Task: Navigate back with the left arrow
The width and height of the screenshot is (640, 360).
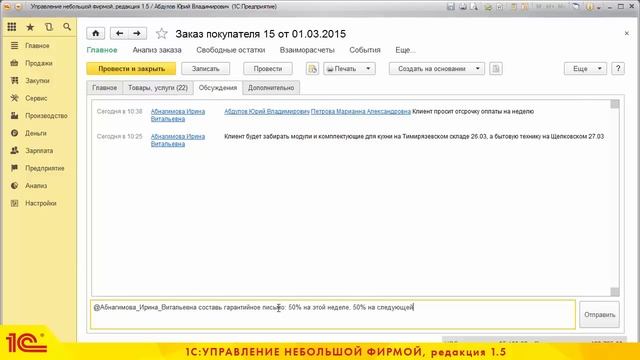Action: point(119,33)
